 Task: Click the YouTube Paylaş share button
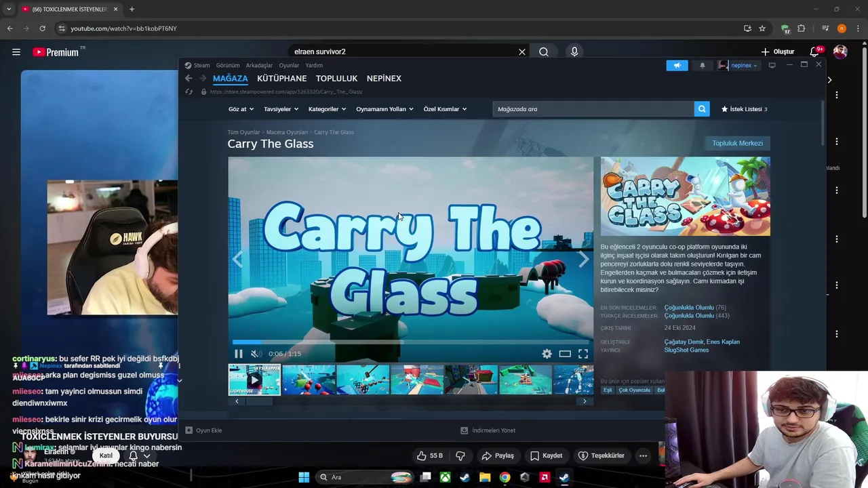point(497,455)
